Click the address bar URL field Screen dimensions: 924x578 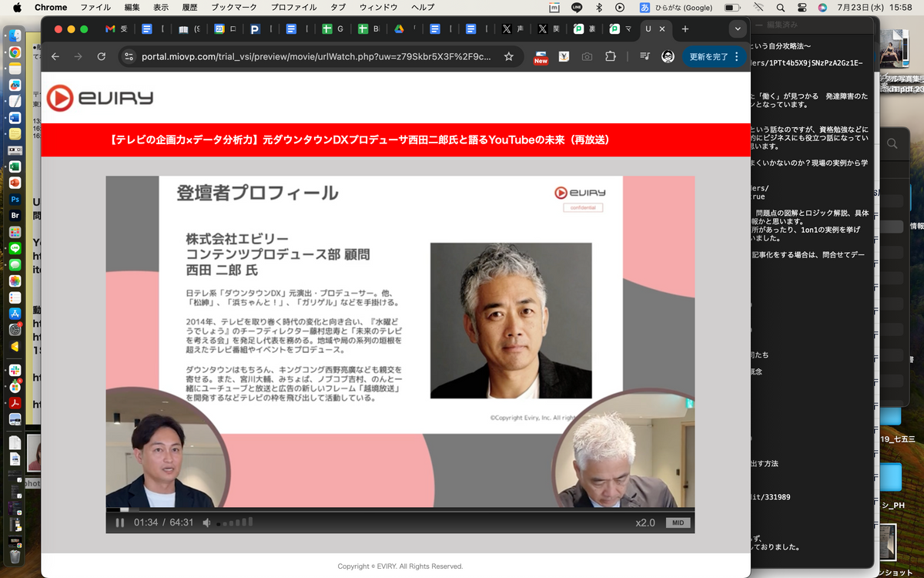coord(316,56)
